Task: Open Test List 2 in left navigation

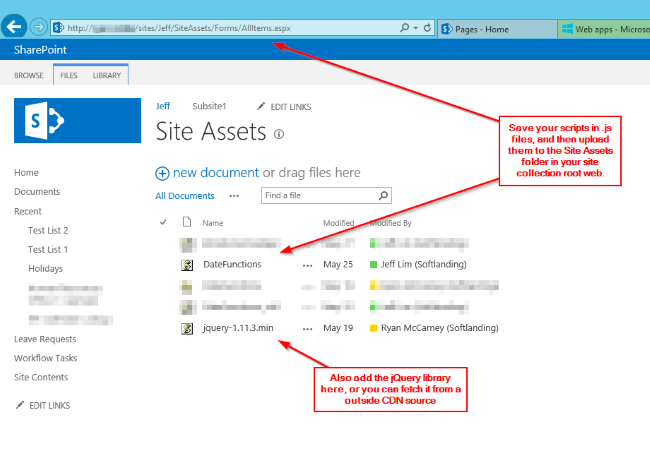Action: click(48, 230)
